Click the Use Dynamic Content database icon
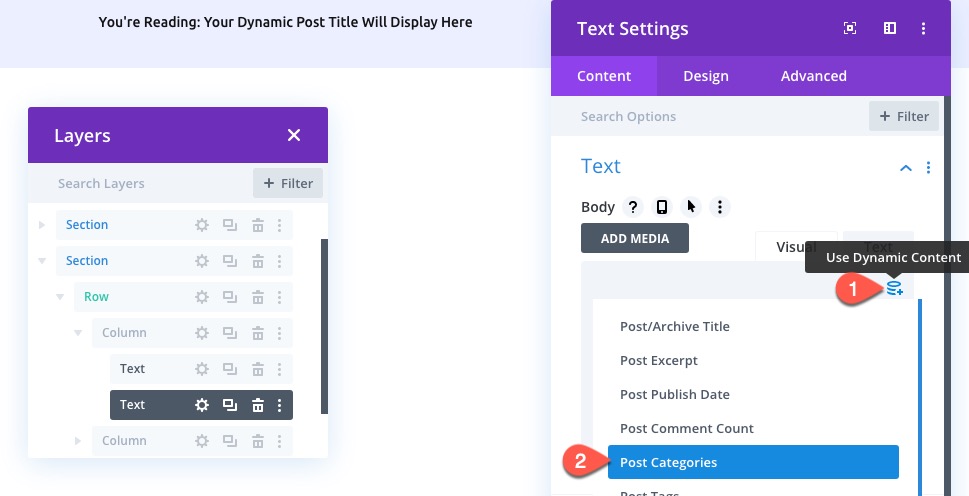This screenshot has width=969, height=496. click(894, 288)
